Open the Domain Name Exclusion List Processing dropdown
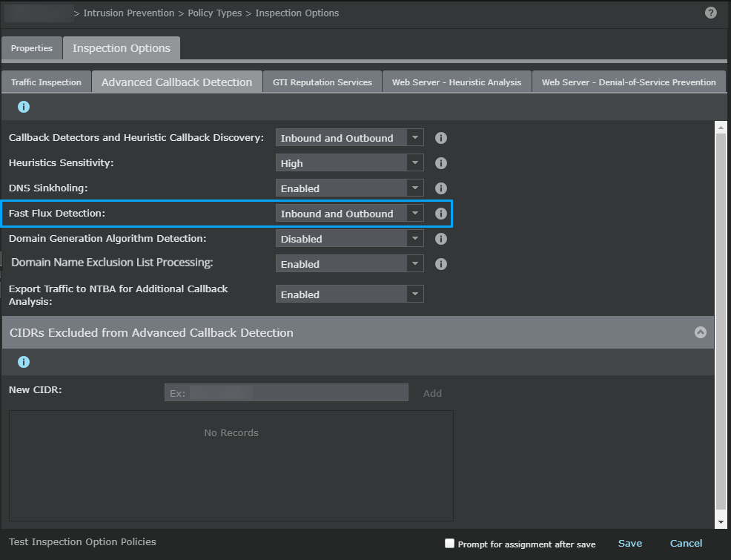 [350, 263]
